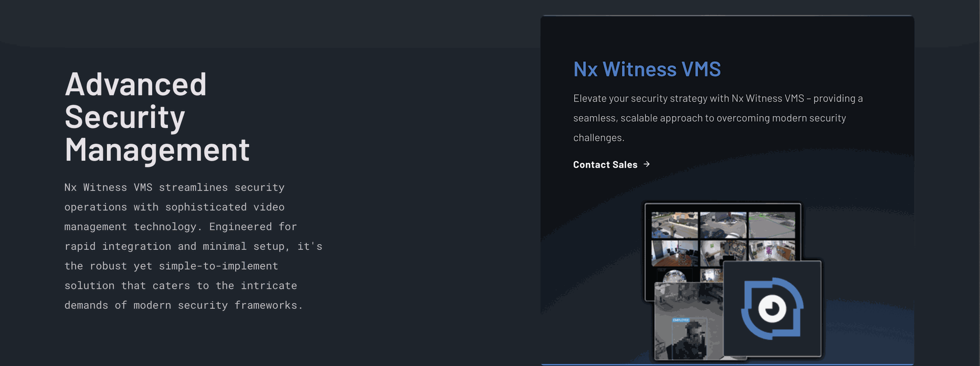
Task: Select the conference room camera thumbnail
Action: tap(674, 253)
